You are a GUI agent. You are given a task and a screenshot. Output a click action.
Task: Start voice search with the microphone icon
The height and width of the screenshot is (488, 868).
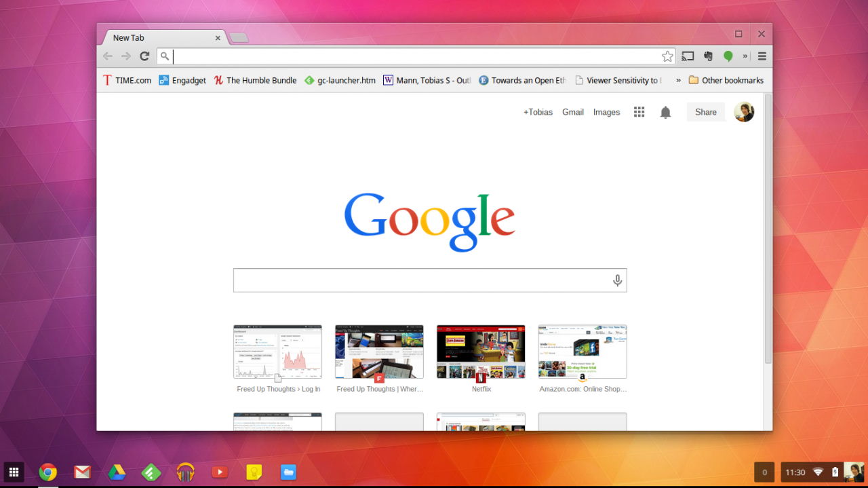click(x=617, y=280)
